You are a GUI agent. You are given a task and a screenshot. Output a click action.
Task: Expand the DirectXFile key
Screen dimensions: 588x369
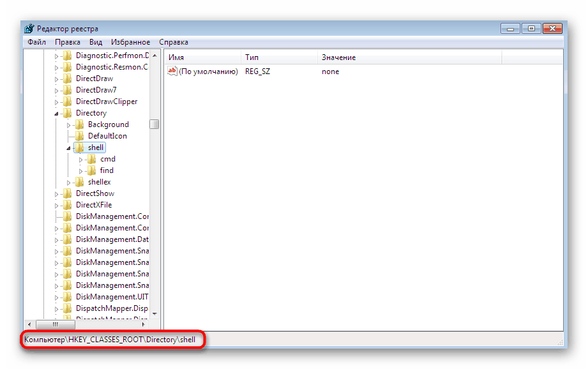pyautogui.click(x=56, y=206)
